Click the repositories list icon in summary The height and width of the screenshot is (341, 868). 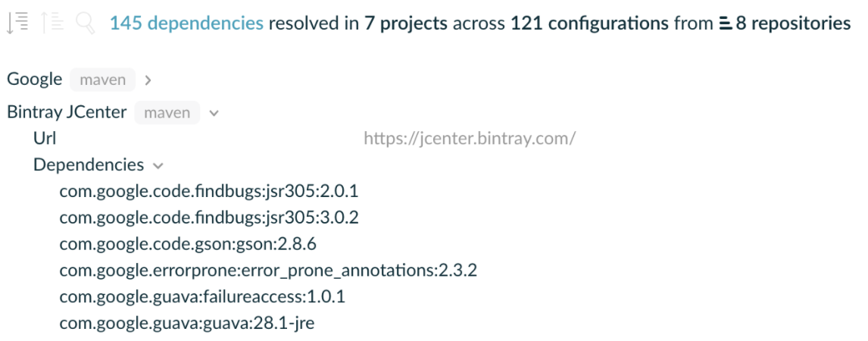(x=726, y=24)
